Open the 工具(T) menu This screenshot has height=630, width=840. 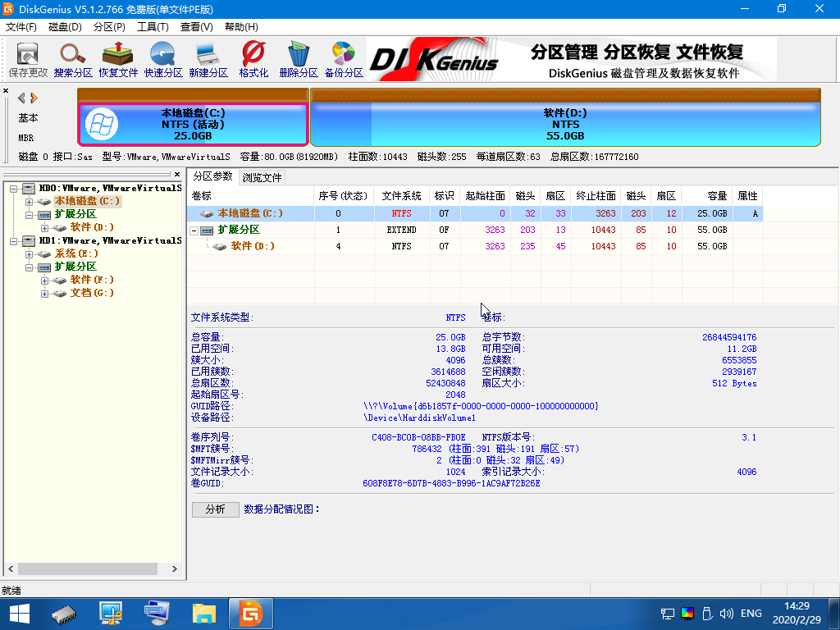pyautogui.click(x=153, y=27)
